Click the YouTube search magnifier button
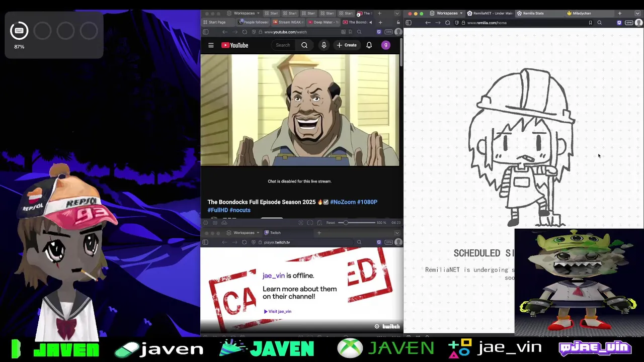 (x=304, y=45)
